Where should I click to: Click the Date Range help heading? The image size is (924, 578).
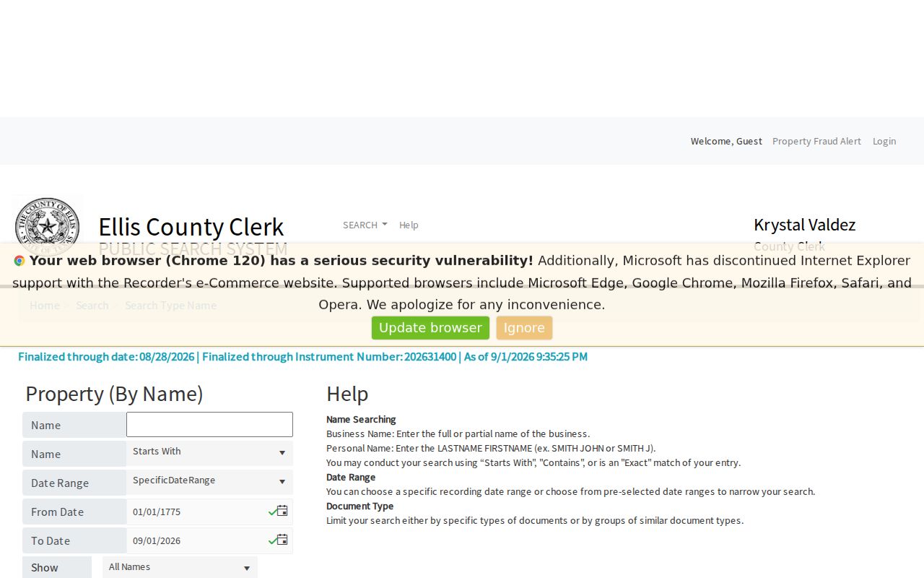click(351, 477)
